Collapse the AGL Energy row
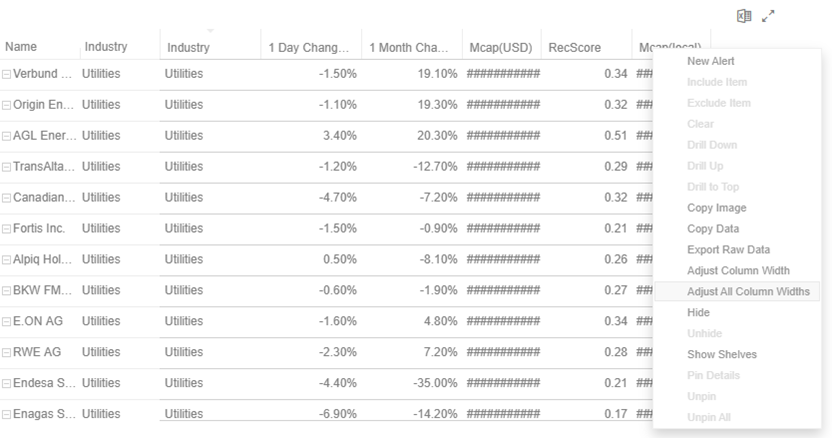The image size is (832, 438). pyautogui.click(x=7, y=136)
